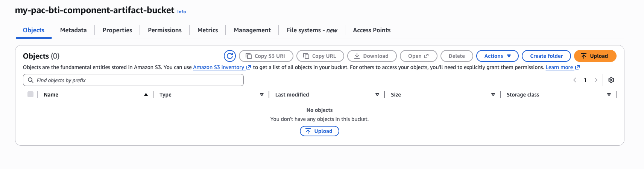Go to previous page arrow

pyautogui.click(x=575, y=80)
